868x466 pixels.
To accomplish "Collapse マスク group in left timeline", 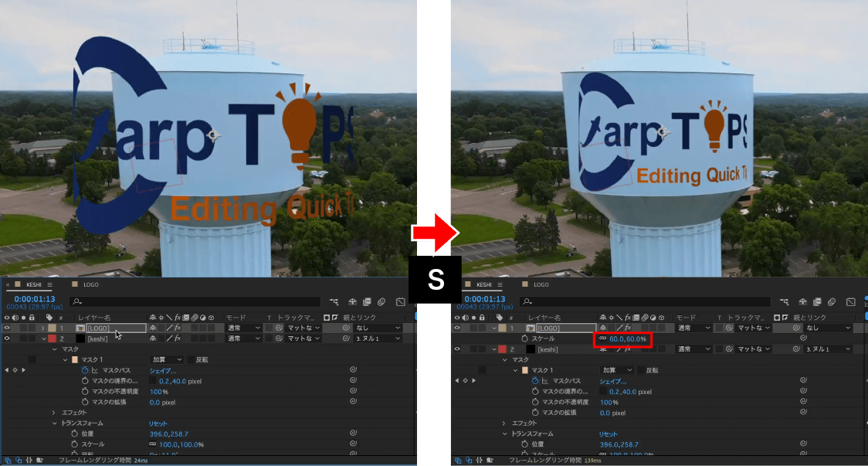I will [54, 349].
